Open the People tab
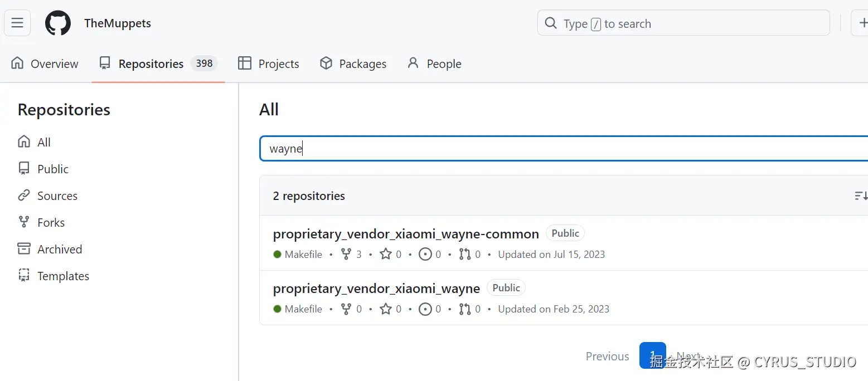 coord(434,63)
